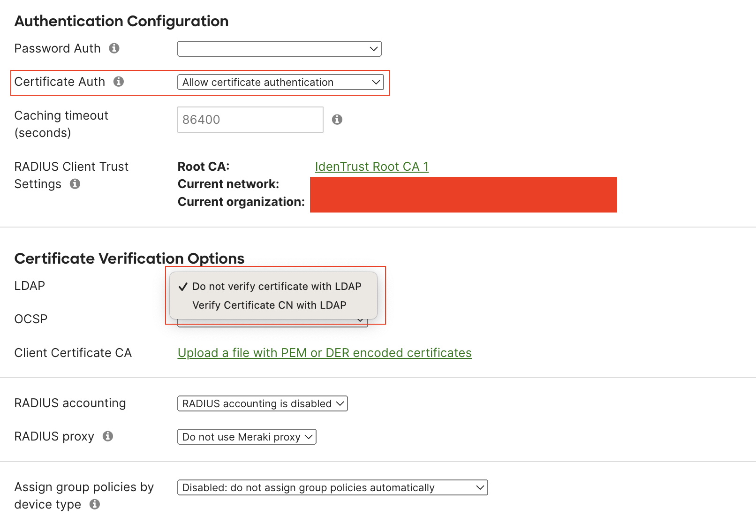Click the Caching timeout input field

click(x=250, y=120)
